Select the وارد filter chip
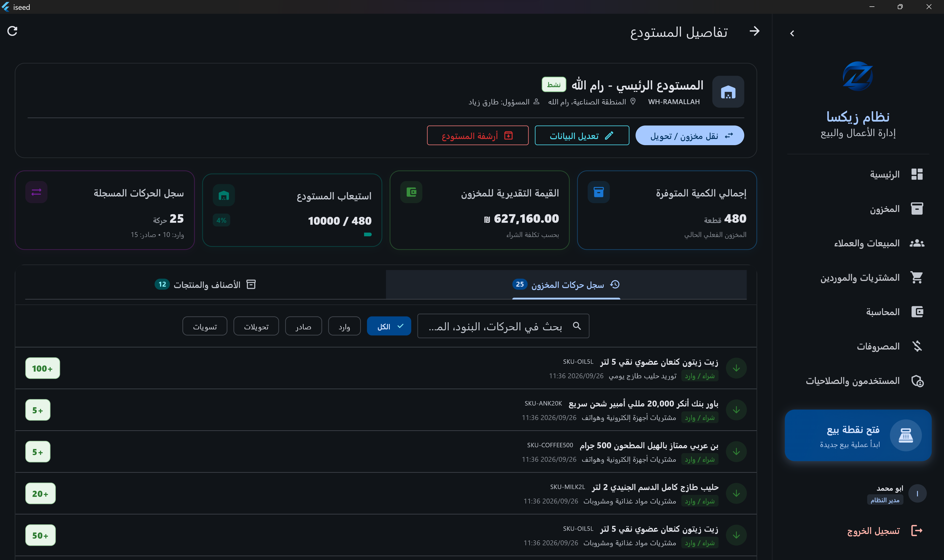 coord(344,326)
